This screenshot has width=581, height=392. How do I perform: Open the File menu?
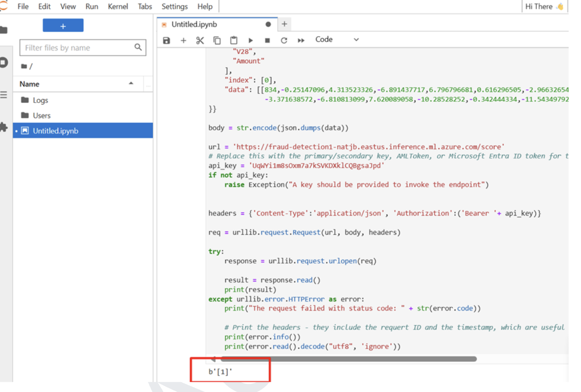click(x=23, y=6)
